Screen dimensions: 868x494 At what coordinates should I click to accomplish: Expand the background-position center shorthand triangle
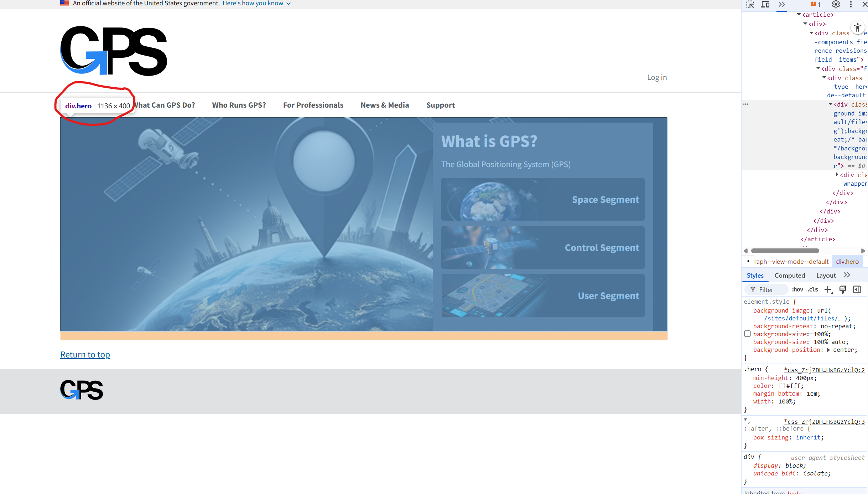click(x=828, y=350)
